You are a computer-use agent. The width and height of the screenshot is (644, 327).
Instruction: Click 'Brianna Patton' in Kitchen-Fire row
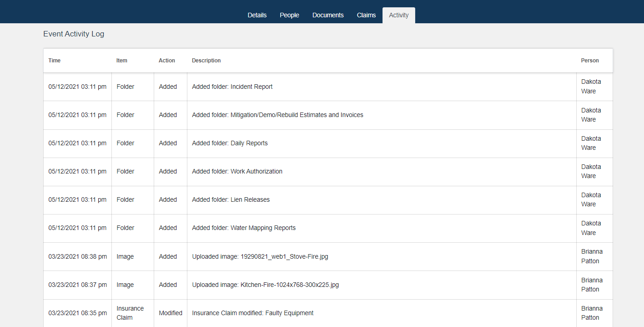pos(592,285)
